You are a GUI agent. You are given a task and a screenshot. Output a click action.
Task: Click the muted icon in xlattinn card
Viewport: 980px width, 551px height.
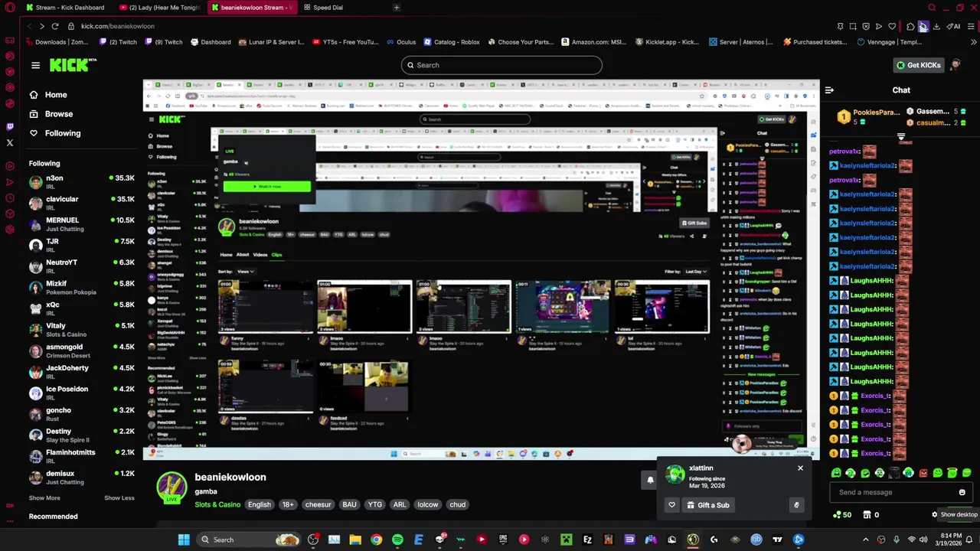point(796,505)
